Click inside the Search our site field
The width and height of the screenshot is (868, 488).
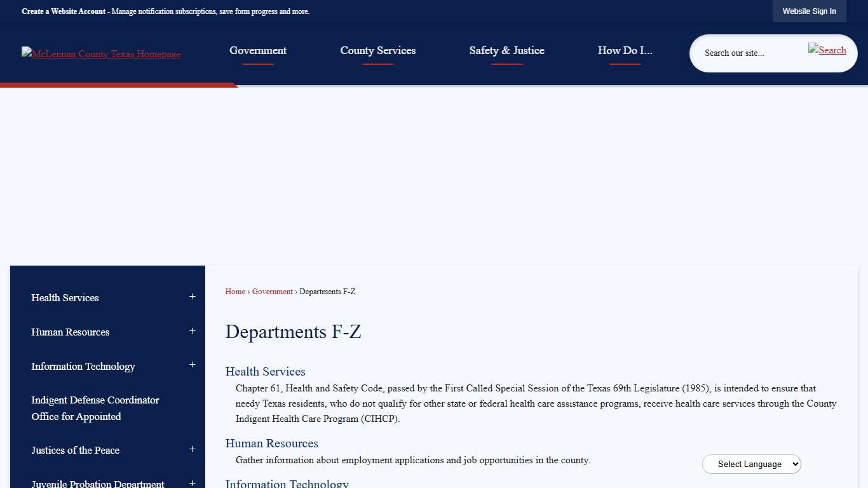tap(750, 53)
